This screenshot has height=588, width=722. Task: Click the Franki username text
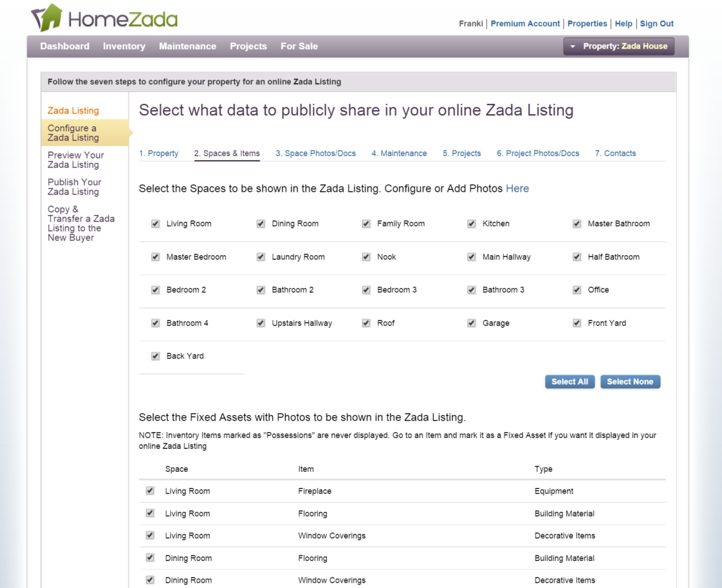pyautogui.click(x=471, y=24)
